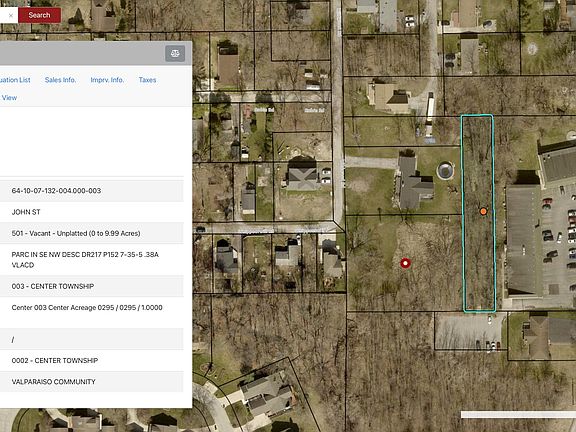
Task: Click the JOHN ST address row
Action: point(91,212)
